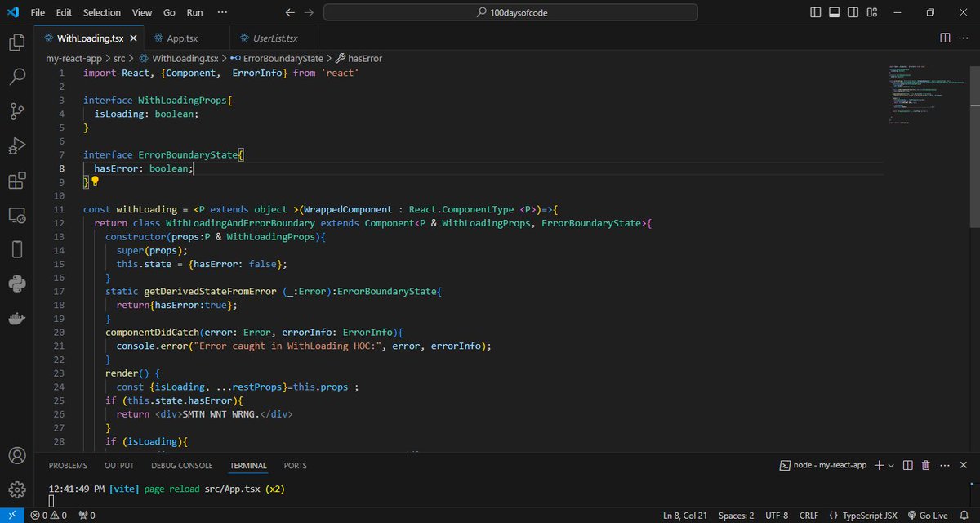Select the TERMINAL panel tab
This screenshot has height=523, width=980.
pos(248,466)
